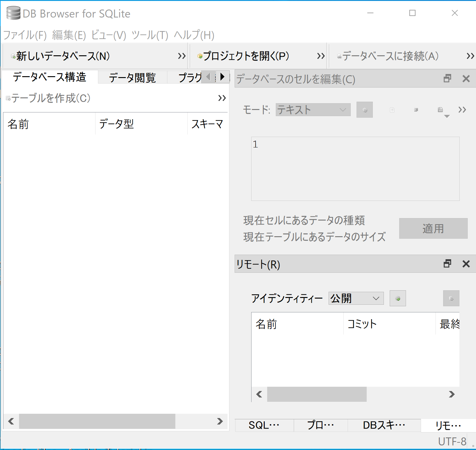Click the printer icon in the cell editor toolbar
The width and height of the screenshot is (476, 450).
click(x=440, y=110)
